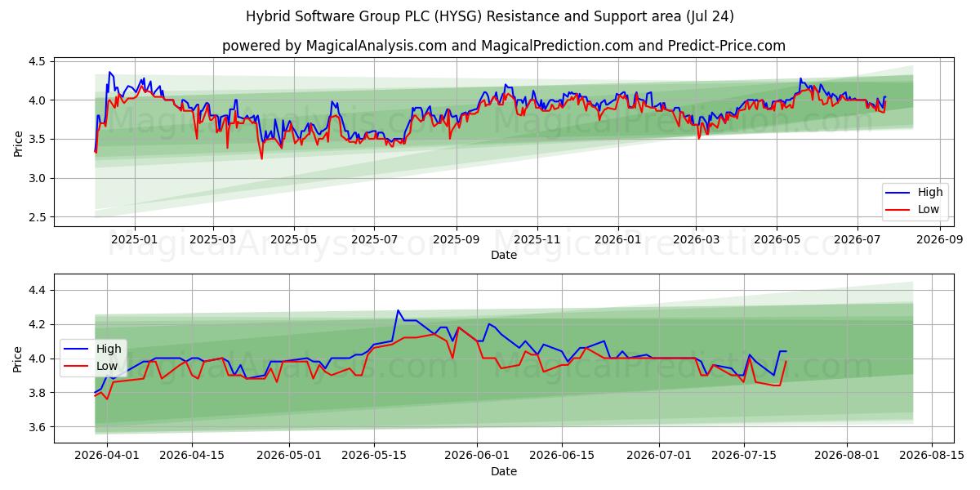Viewport: 980px width, 490px height.
Task: Click the '2026-06-01' label in lower chart
Action: 477,456
